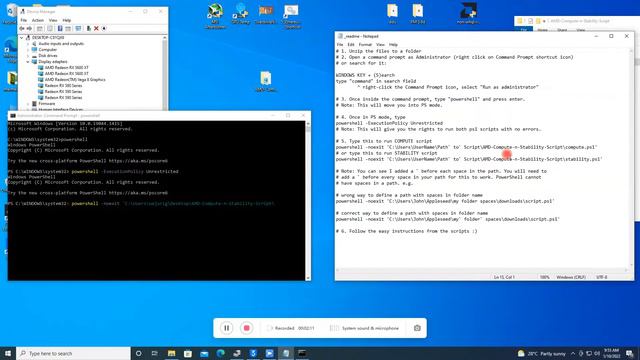Stop the screen recording with red button
640x360 pixels.
[x=247, y=328]
